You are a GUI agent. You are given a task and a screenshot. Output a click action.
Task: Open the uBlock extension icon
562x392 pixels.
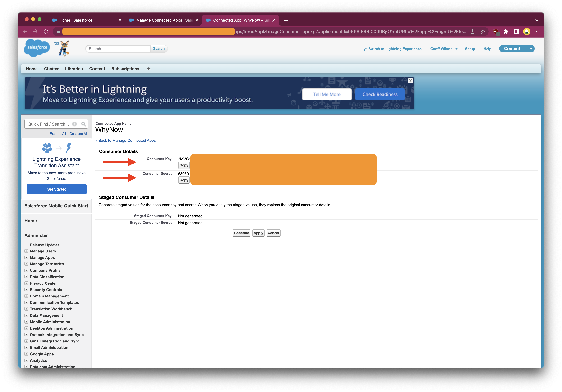click(x=496, y=32)
